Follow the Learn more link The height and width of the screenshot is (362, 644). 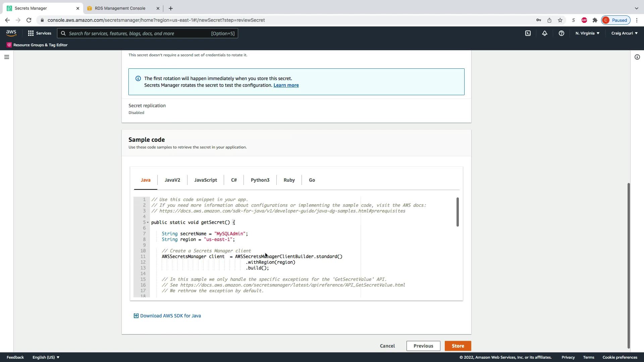point(286,85)
